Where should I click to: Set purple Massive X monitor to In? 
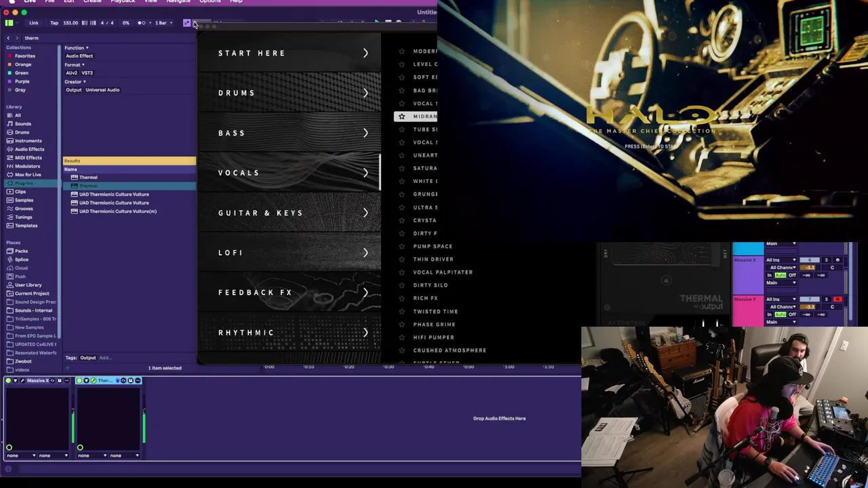click(771, 275)
